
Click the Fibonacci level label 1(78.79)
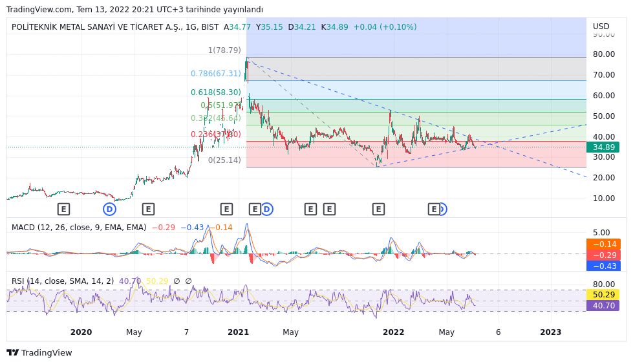tap(224, 50)
